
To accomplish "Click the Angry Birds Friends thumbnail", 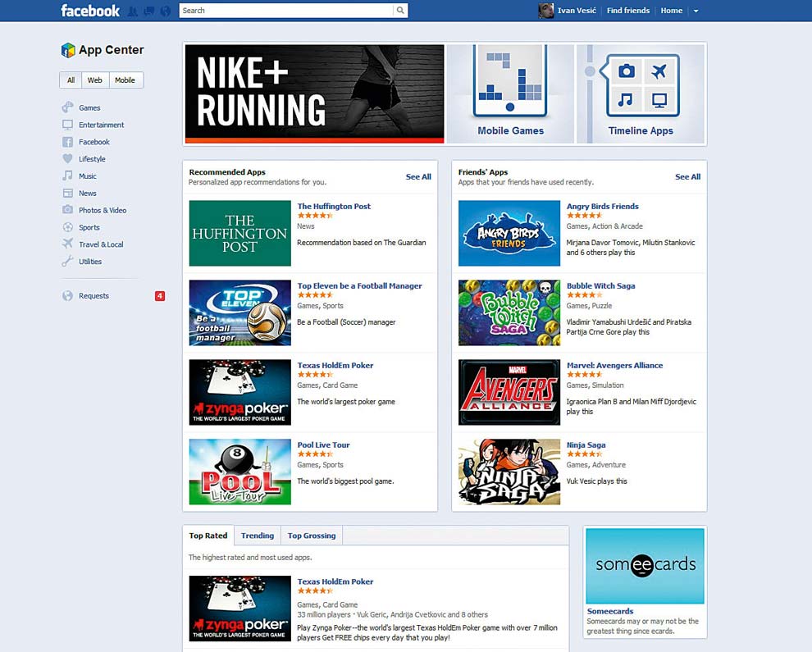I will [x=509, y=233].
